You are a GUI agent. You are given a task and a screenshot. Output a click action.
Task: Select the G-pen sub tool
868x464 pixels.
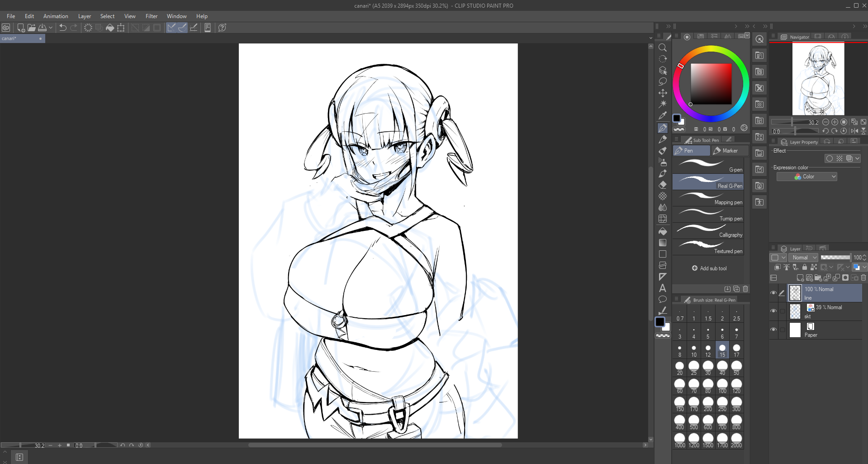pos(708,165)
